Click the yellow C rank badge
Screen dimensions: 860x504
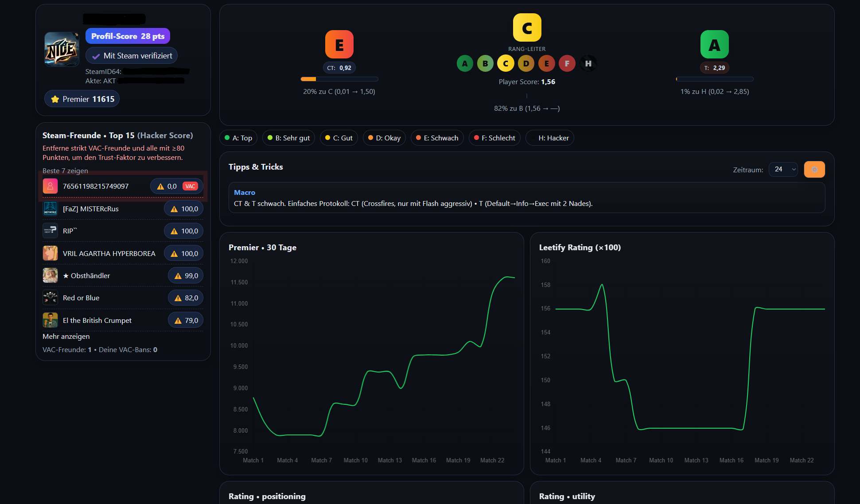[527, 28]
